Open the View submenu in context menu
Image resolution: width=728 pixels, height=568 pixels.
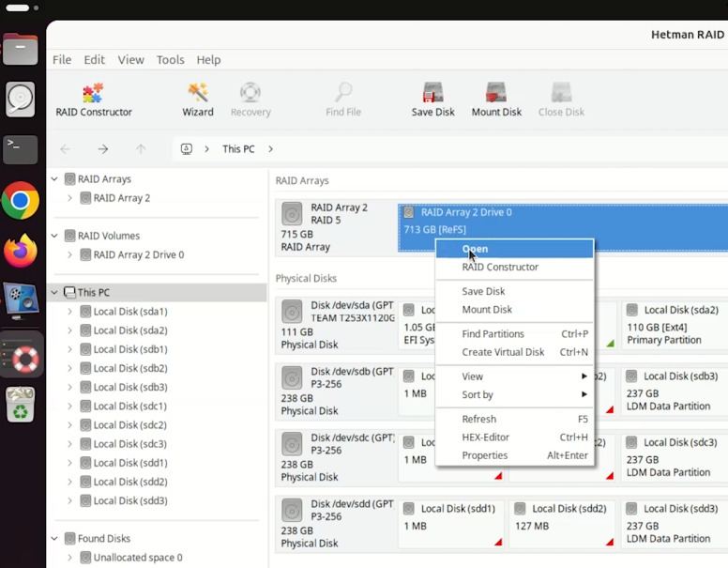pos(514,376)
